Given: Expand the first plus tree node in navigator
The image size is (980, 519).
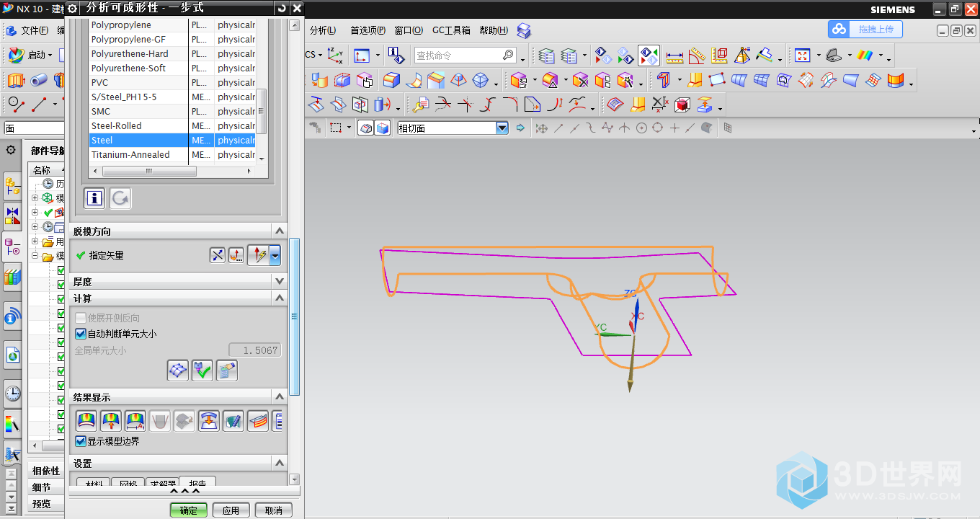Looking at the screenshot, I should pyautogui.click(x=35, y=198).
